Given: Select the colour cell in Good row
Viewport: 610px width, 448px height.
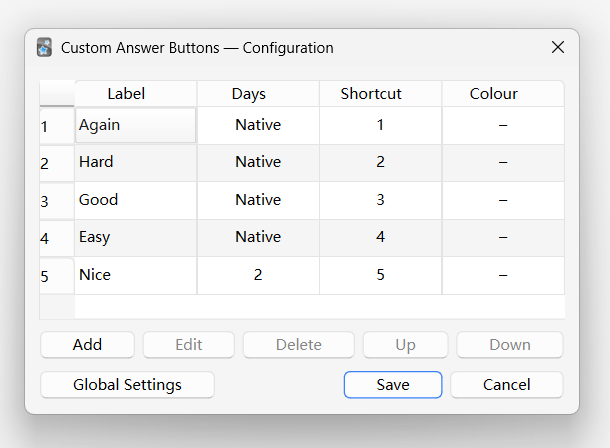Looking at the screenshot, I should click(503, 200).
